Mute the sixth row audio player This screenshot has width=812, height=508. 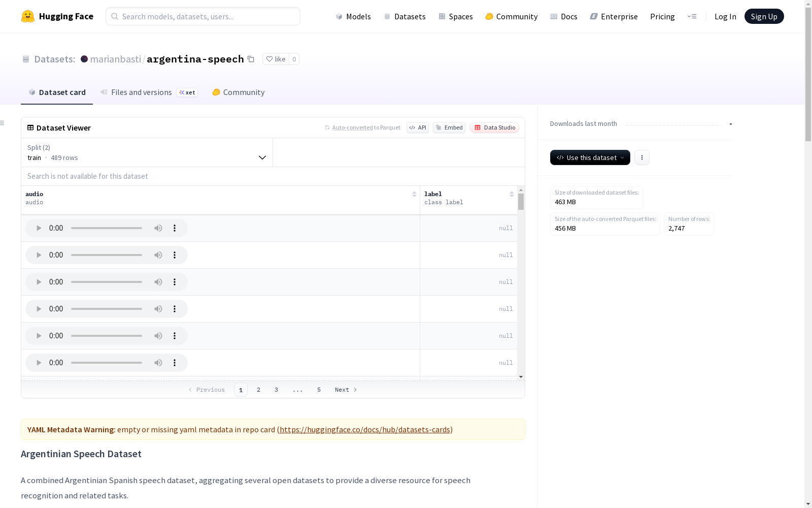pyautogui.click(x=158, y=363)
